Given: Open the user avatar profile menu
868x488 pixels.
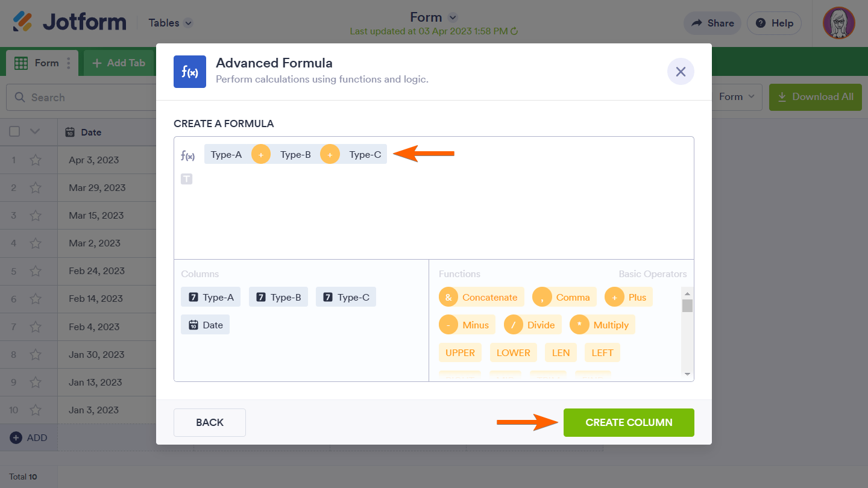Looking at the screenshot, I should (x=838, y=23).
